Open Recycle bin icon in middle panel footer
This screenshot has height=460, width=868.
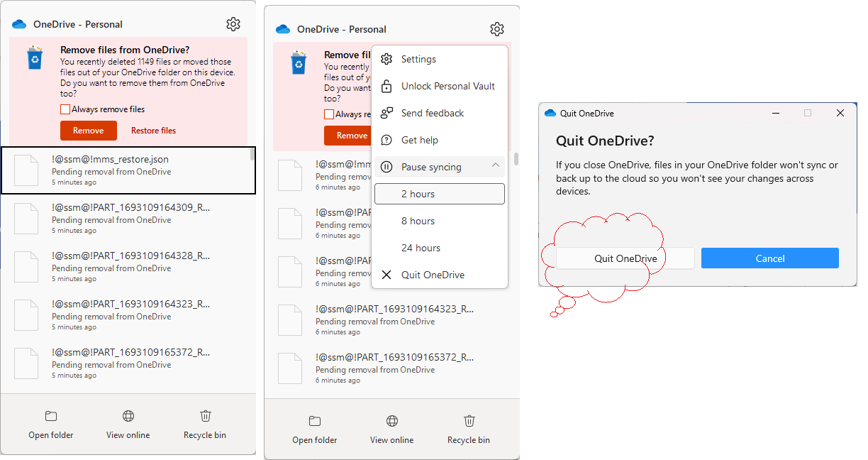(x=469, y=421)
